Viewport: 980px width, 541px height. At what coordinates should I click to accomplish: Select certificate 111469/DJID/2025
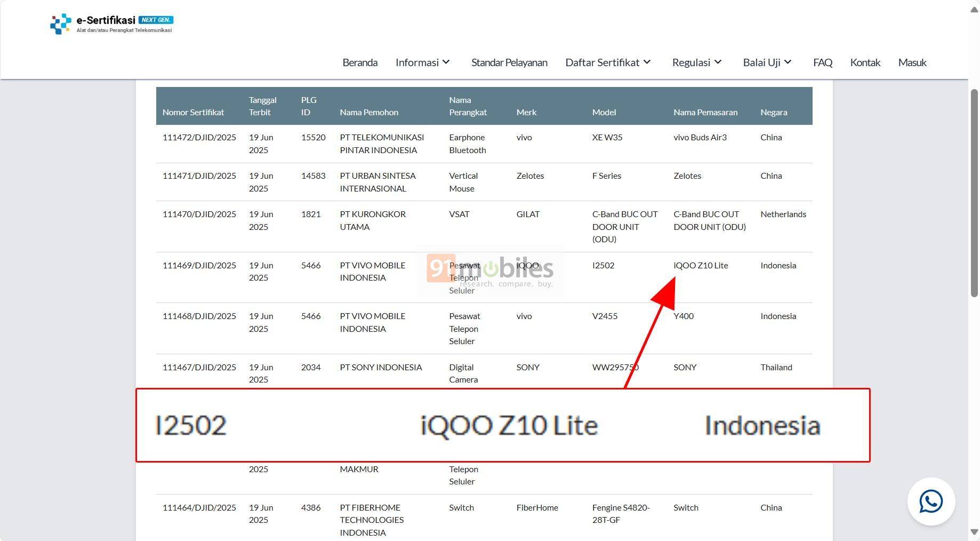[x=199, y=265]
